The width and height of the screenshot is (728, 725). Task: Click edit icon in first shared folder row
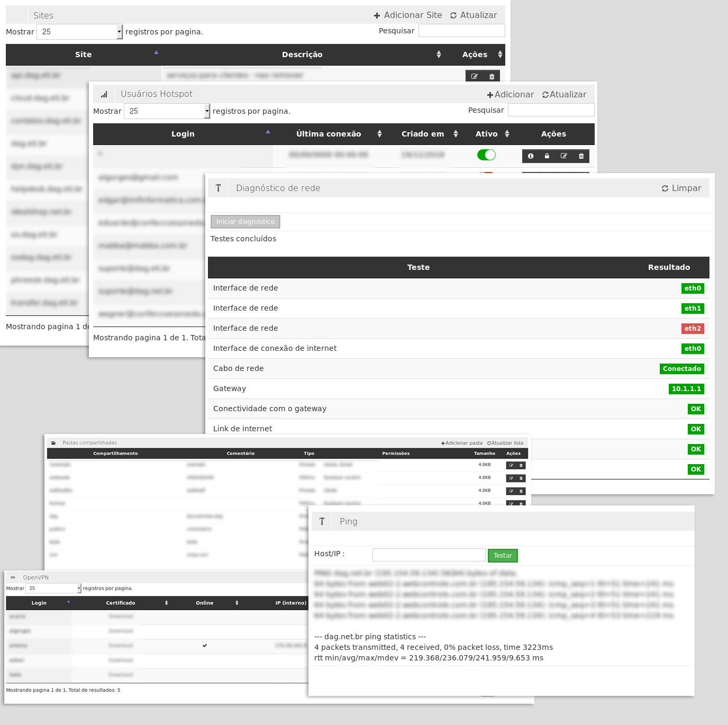pos(511,466)
